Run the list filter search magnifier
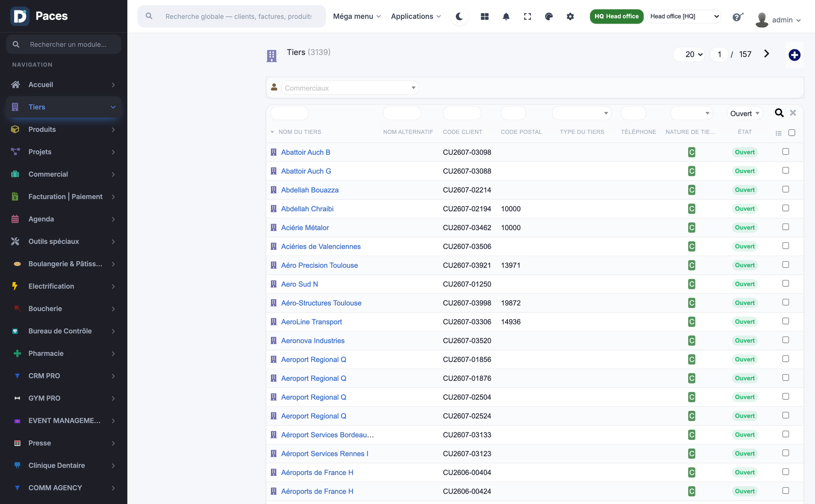Viewport: 815px width, 504px height. tap(779, 113)
